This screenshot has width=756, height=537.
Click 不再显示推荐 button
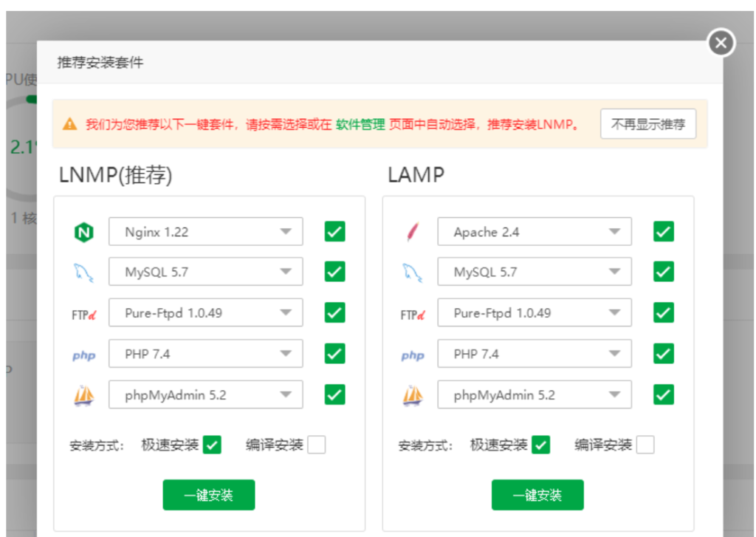pyautogui.click(x=647, y=124)
